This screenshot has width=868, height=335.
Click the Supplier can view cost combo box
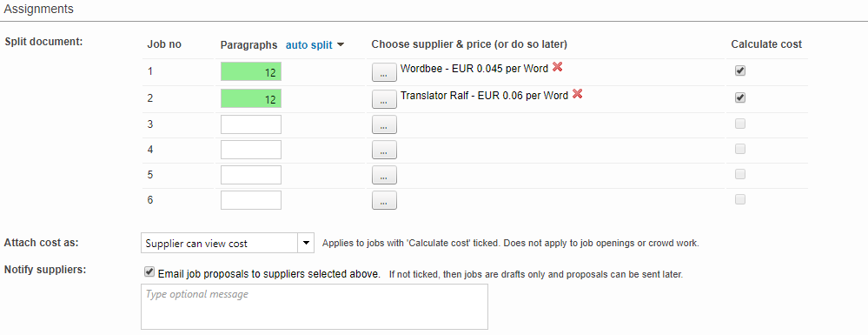click(x=228, y=243)
